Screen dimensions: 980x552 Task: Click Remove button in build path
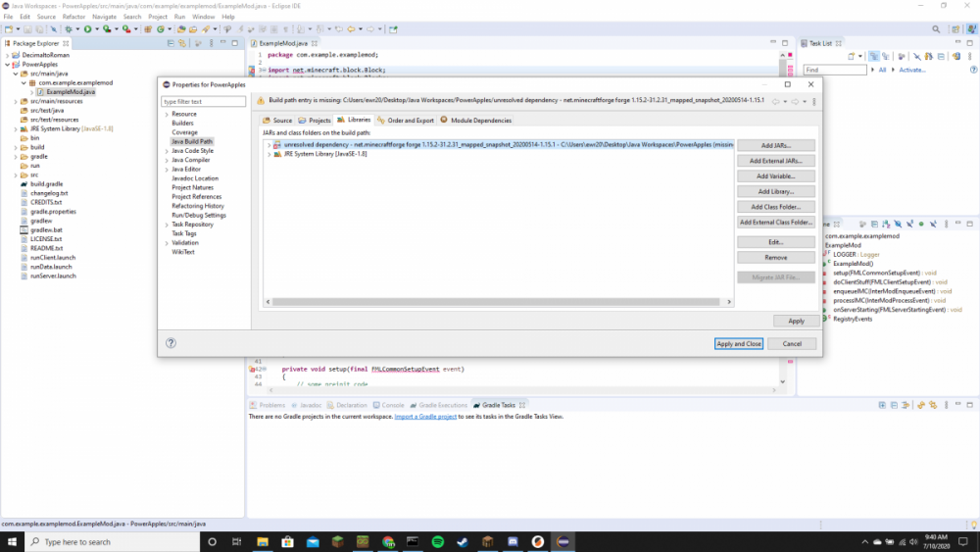tap(775, 258)
